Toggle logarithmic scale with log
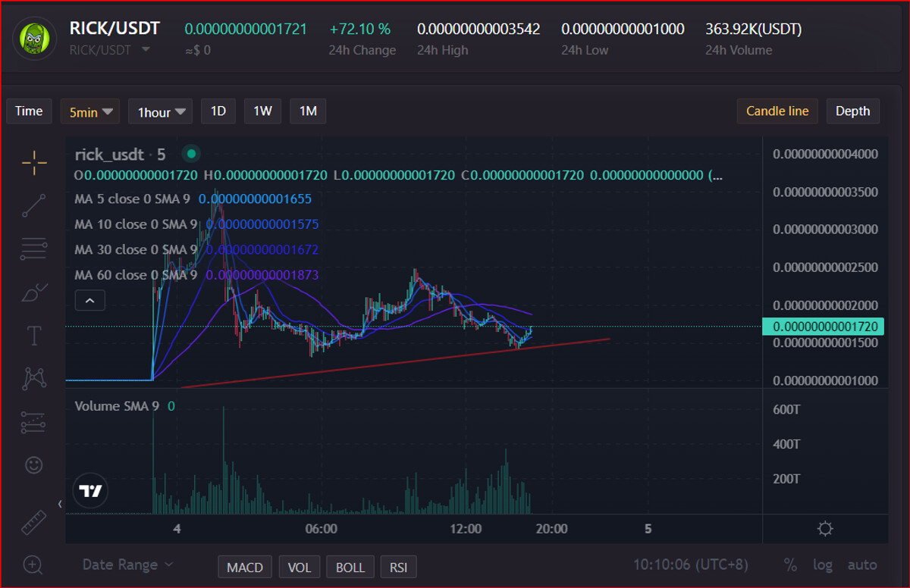Image resolution: width=910 pixels, height=588 pixels. pos(823,565)
